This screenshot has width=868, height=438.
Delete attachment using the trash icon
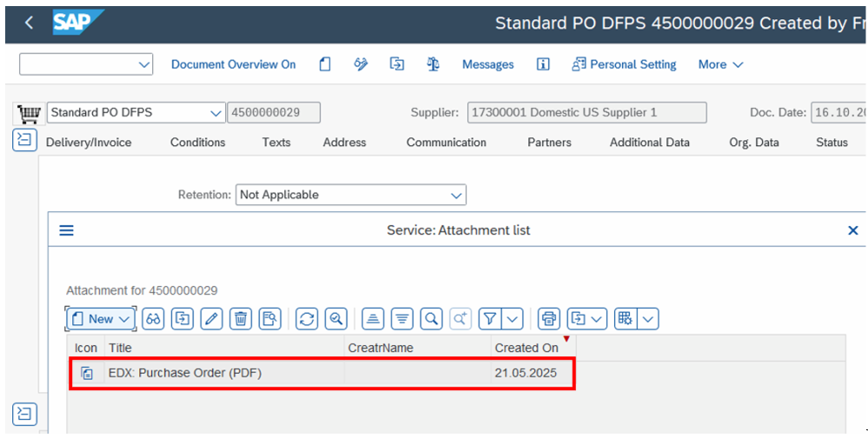click(241, 319)
